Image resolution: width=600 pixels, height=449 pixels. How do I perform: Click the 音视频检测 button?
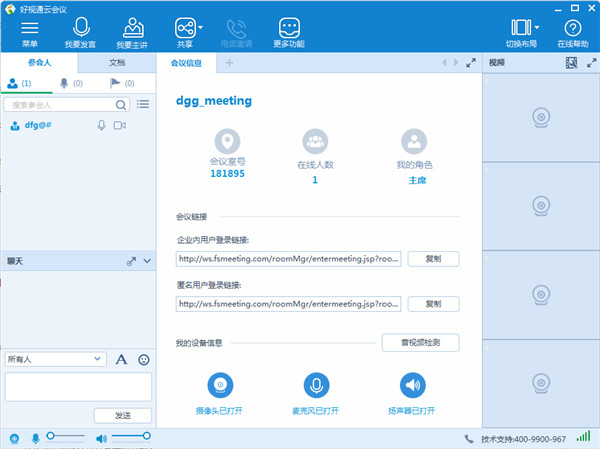pyautogui.click(x=420, y=343)
